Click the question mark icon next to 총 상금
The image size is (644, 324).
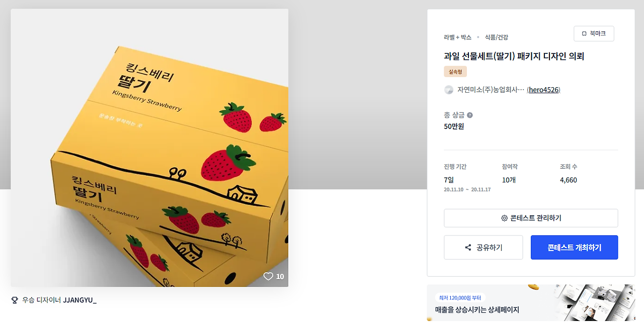pos(470,115)
